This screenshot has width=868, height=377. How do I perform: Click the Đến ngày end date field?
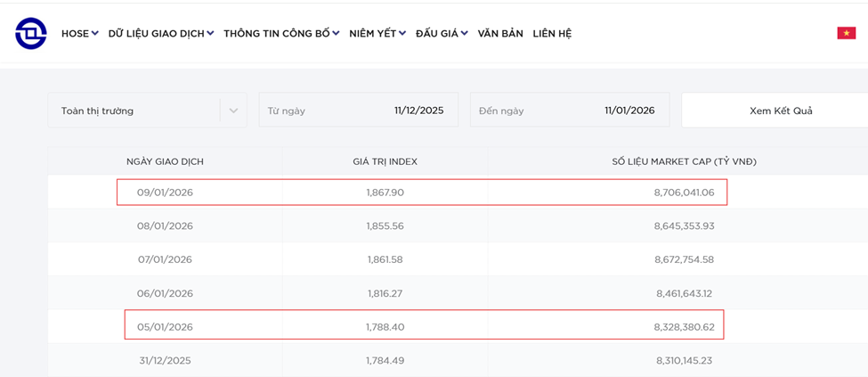[569, 111]
